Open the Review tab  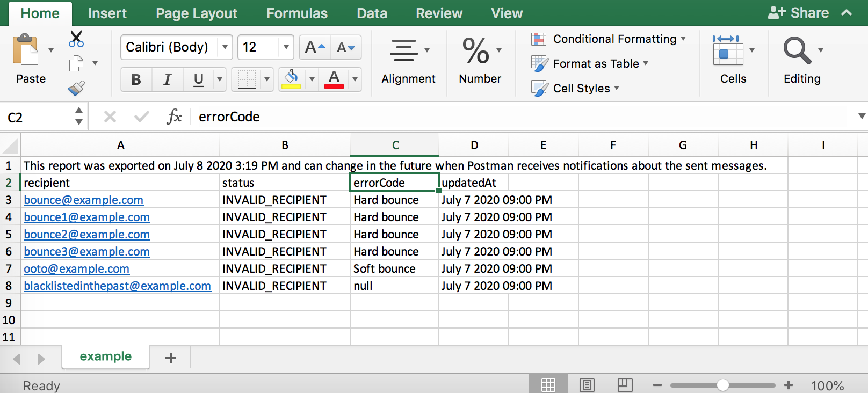click(439, 13)
